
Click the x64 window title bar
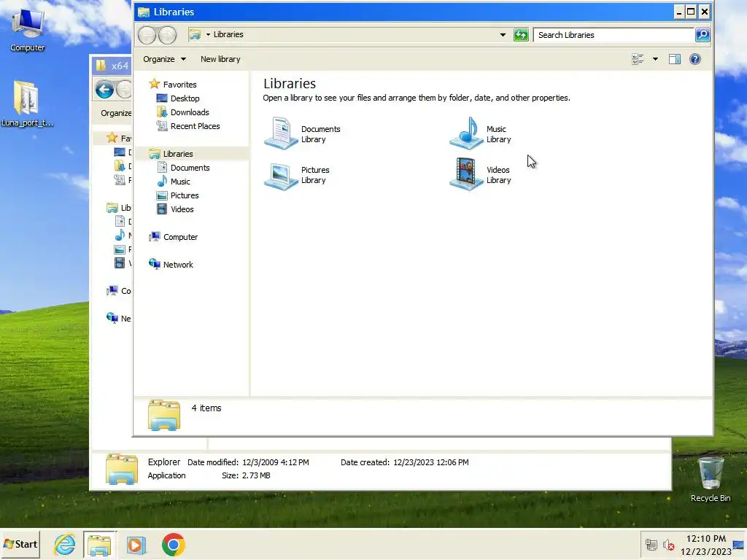(112, 66)
